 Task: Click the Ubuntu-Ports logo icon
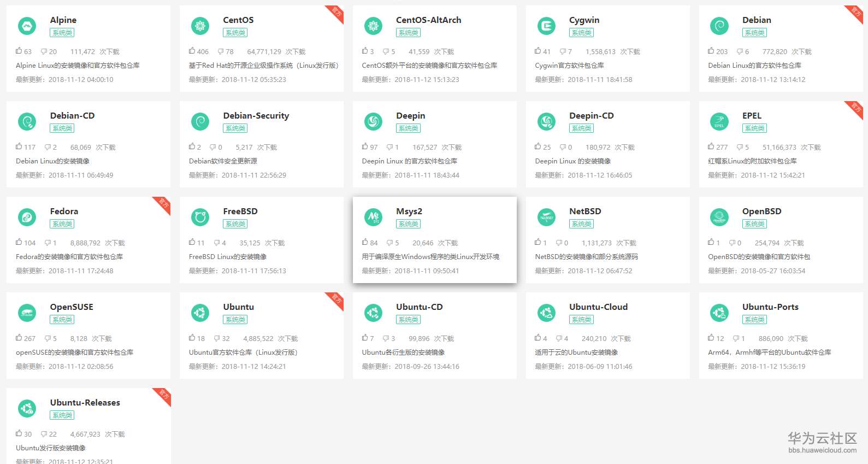coord(719,313)
